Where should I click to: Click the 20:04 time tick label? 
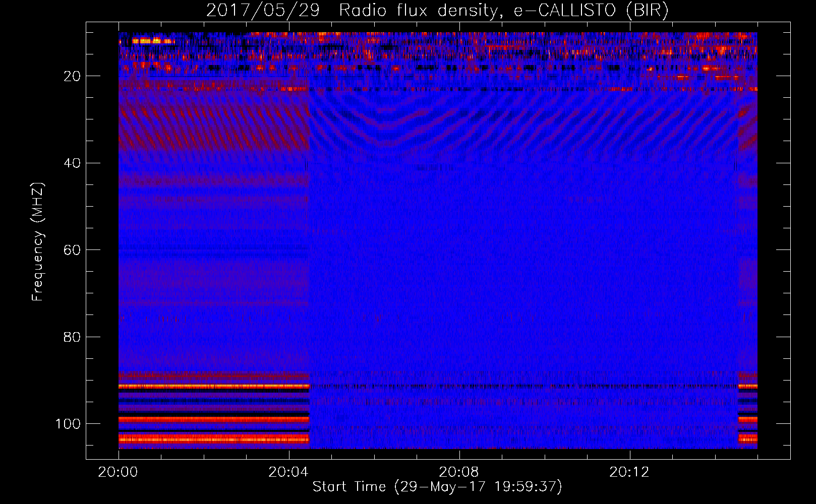pos(288,472)
